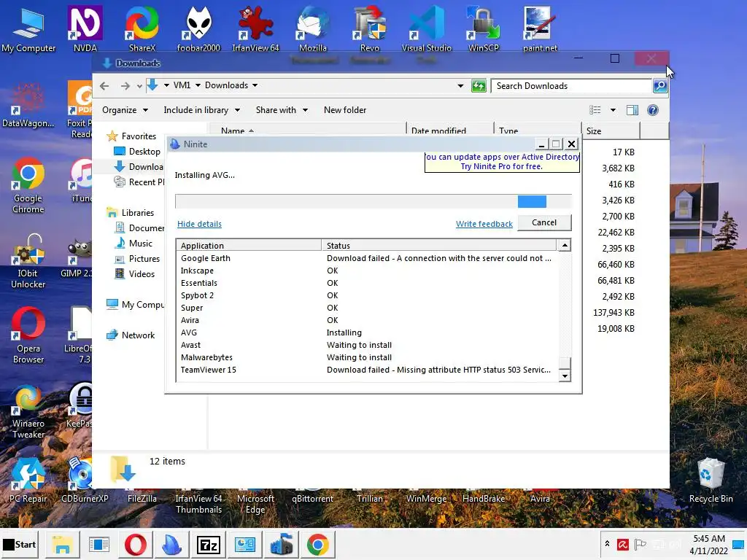
Task: Click the clock showing 5:45 AM
Action: (708, 539)
